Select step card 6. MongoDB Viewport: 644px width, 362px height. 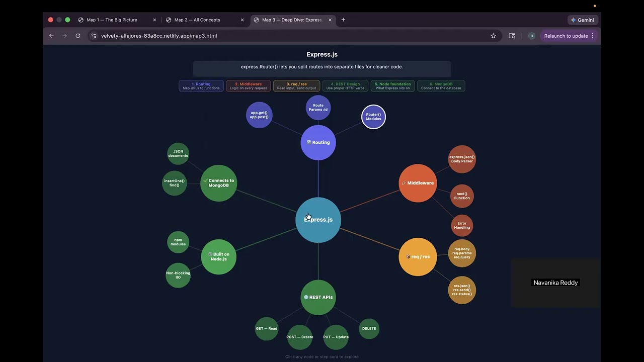point(441,86)
